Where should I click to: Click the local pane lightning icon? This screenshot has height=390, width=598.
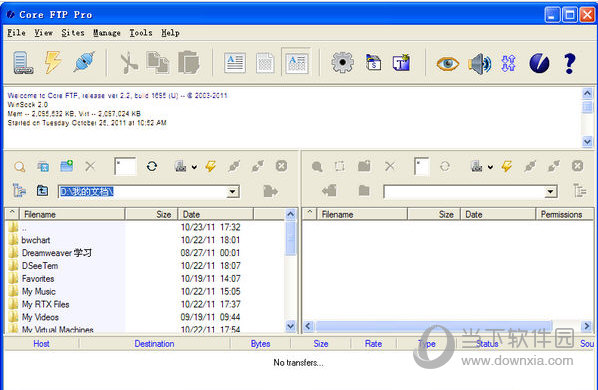pos(211,166)
